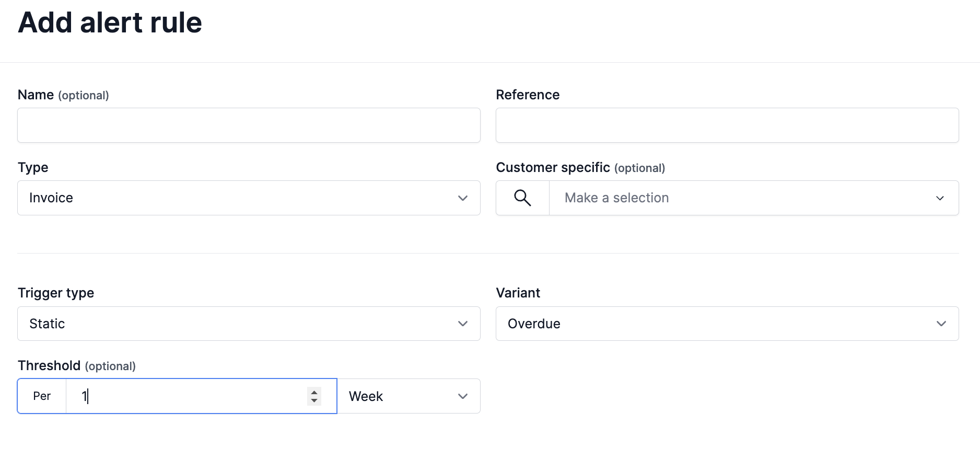The height and width of the screenshot is (459, 980).
Task: Click into the Reference input box
Action: tap(727, 125)
